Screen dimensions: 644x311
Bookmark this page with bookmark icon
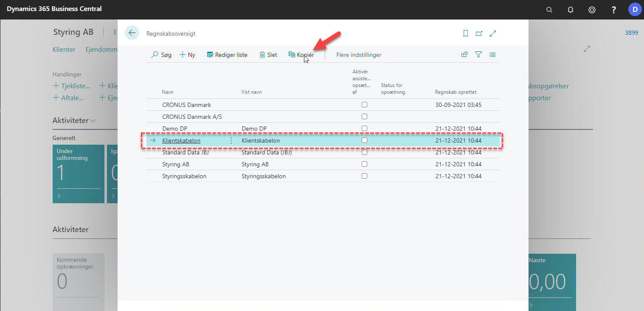click(x=466, y=34)
